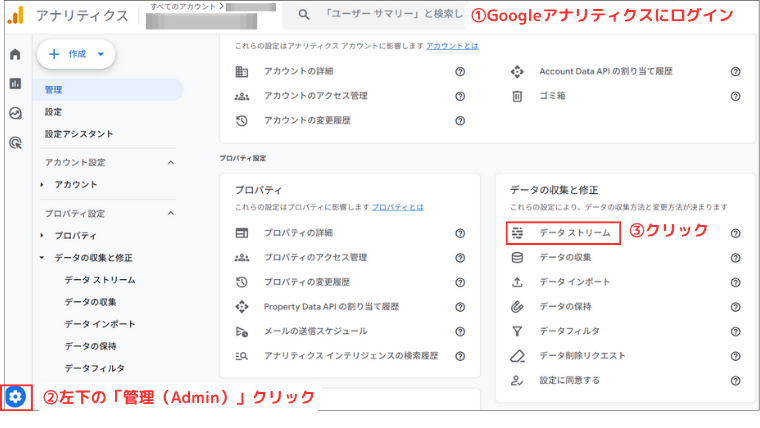760x428 pixels.
Task: Open メールの送信スケジュール setting
Action: click(316, 332)
